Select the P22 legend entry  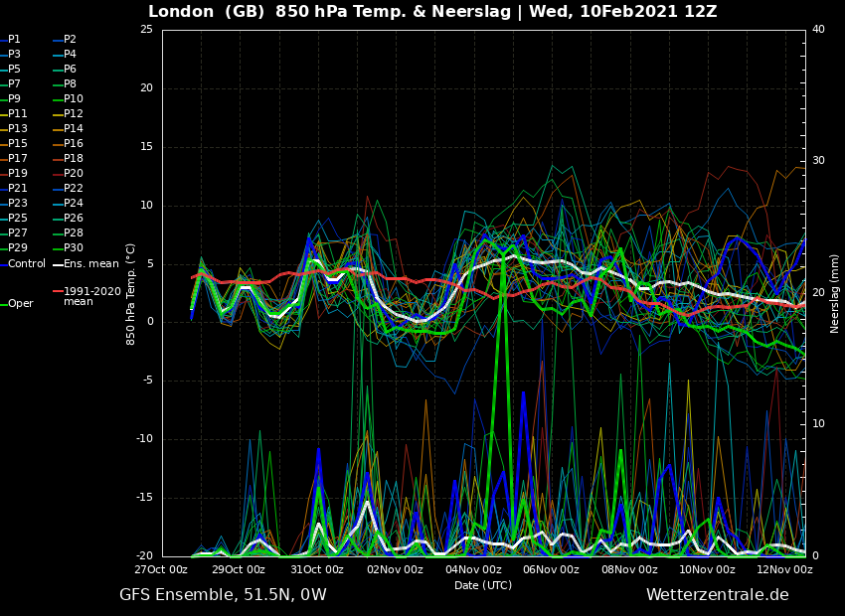(74, 189)
